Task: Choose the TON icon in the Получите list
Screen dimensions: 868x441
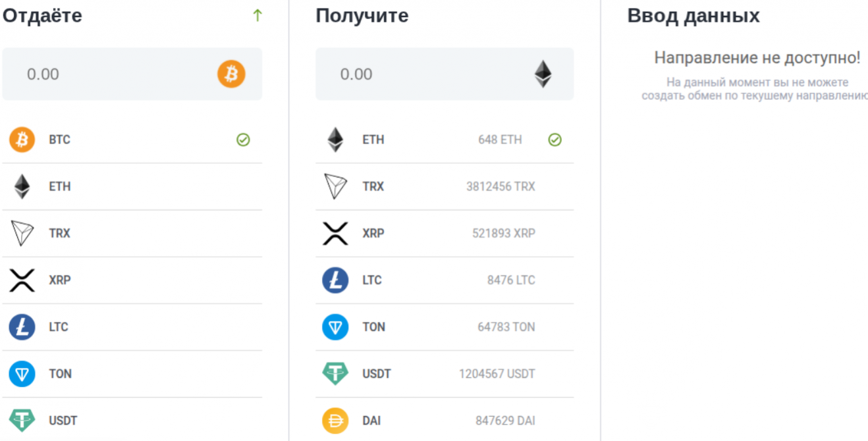Action: (x=335, y=326)
